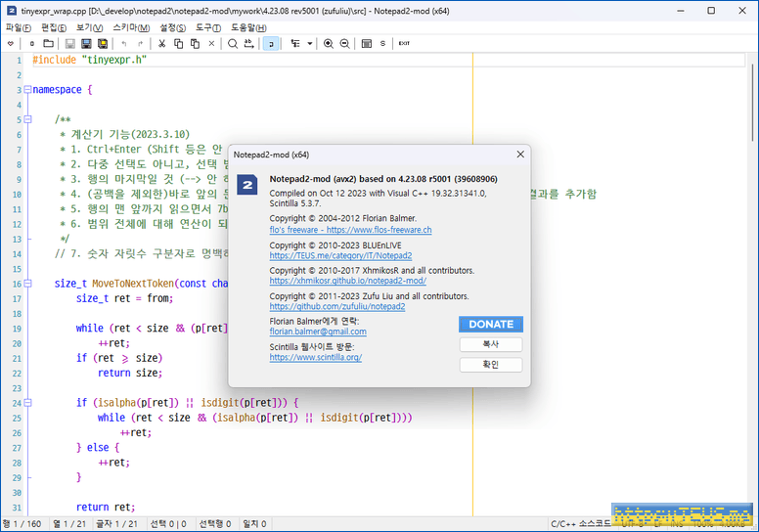Click the 'return size;' code line
Screen dimensions: 759x532
(x=130, y=374)
